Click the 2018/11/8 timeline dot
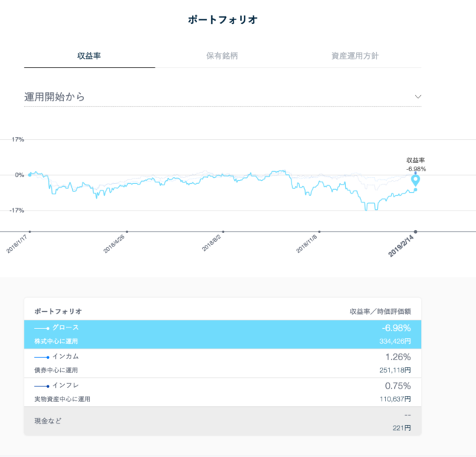The width and height of the screenshot is (476, 457). 320,231
